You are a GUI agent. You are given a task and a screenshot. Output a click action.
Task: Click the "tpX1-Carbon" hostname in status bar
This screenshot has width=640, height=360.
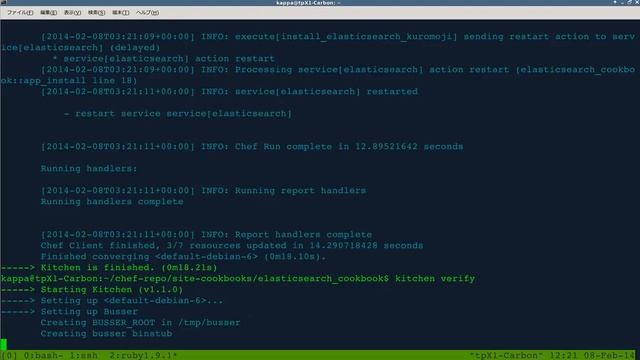[x=507, y=355]
